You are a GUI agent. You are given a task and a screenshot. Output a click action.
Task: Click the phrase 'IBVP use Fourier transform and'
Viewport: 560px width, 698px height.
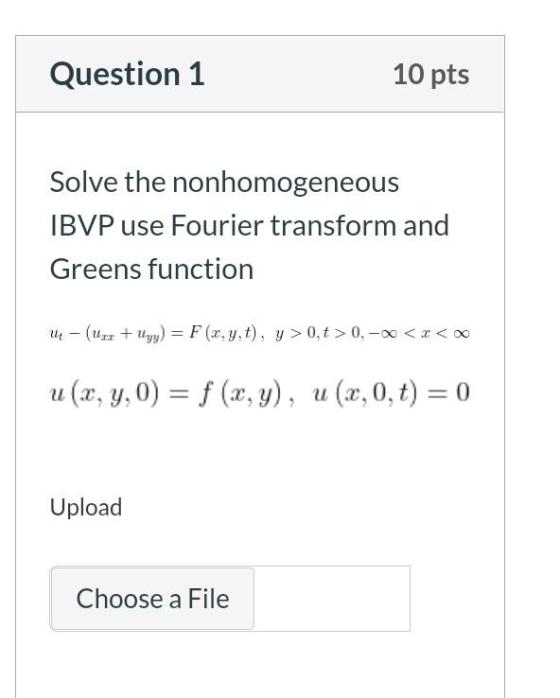tap(249, 225)
